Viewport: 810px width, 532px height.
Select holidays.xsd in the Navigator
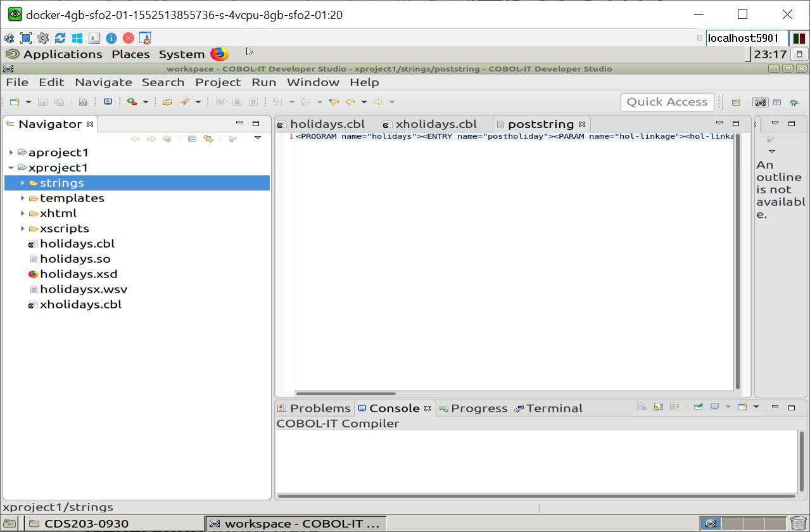(79, 274)
